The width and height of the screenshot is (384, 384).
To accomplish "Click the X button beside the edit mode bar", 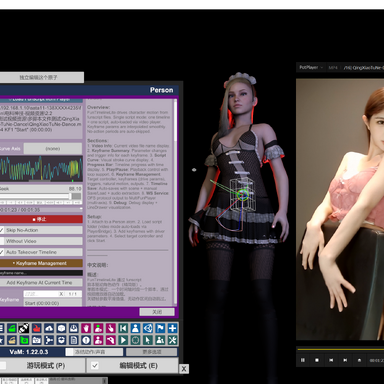I will pos(184,369).
